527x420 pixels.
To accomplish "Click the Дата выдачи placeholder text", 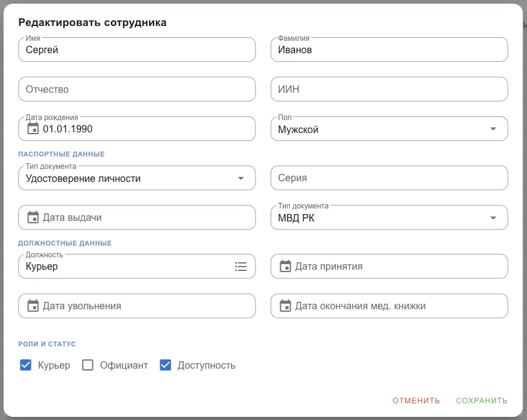I will [x=72, y=218].
